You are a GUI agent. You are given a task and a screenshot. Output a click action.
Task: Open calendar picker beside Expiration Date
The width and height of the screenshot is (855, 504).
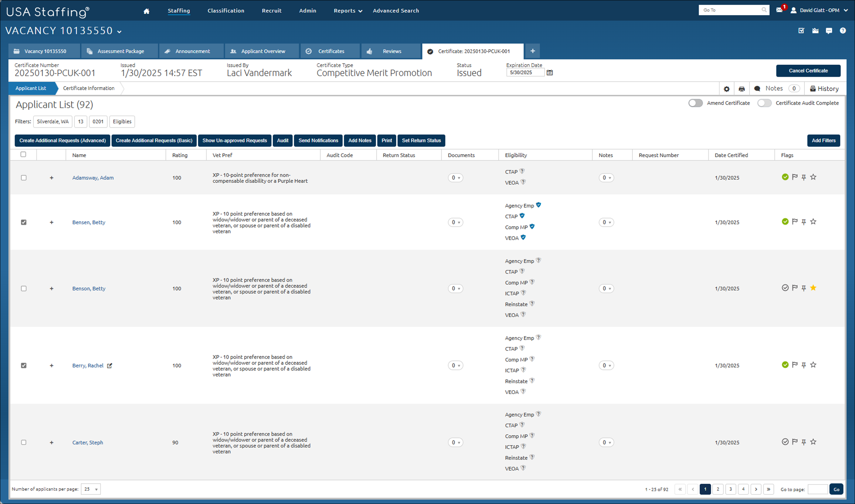coord(549,72)
